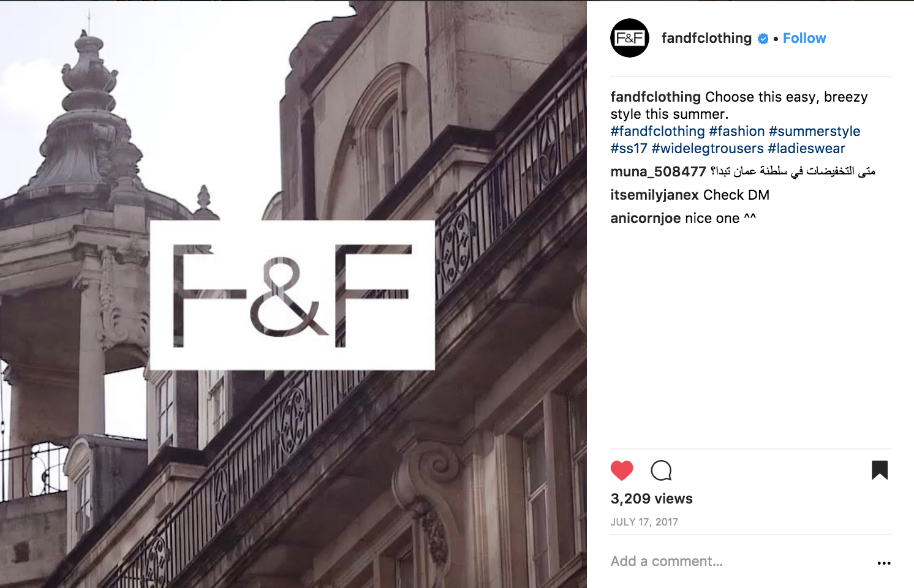Screen dimensions: 914x588
Task: Open the #fandfclothing hashtag
Action: (x=657, y=131)
